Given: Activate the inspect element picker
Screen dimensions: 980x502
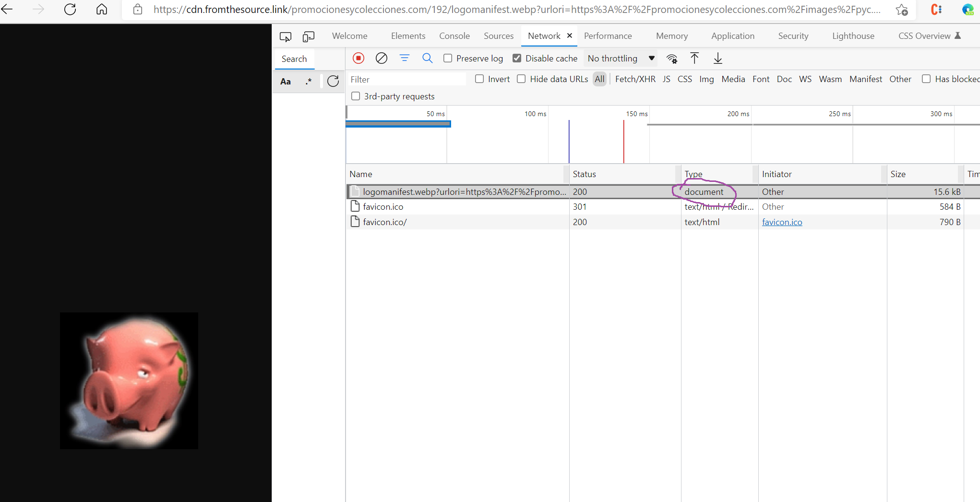Looking at the screenshot, I should 286,36.
